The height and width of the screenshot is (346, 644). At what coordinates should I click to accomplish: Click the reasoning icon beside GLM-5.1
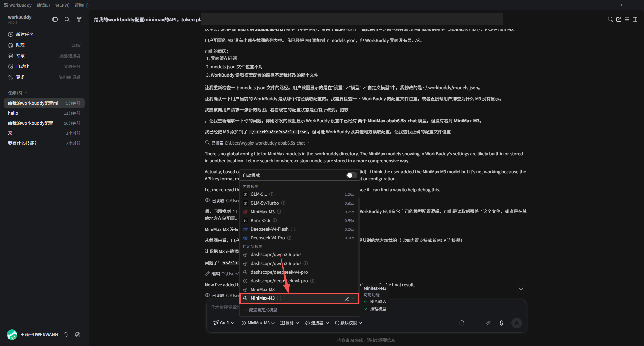(x=271, y=194)
